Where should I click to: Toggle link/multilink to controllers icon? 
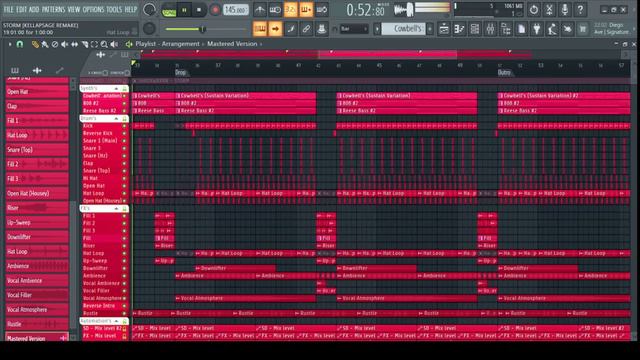point(306,29)
